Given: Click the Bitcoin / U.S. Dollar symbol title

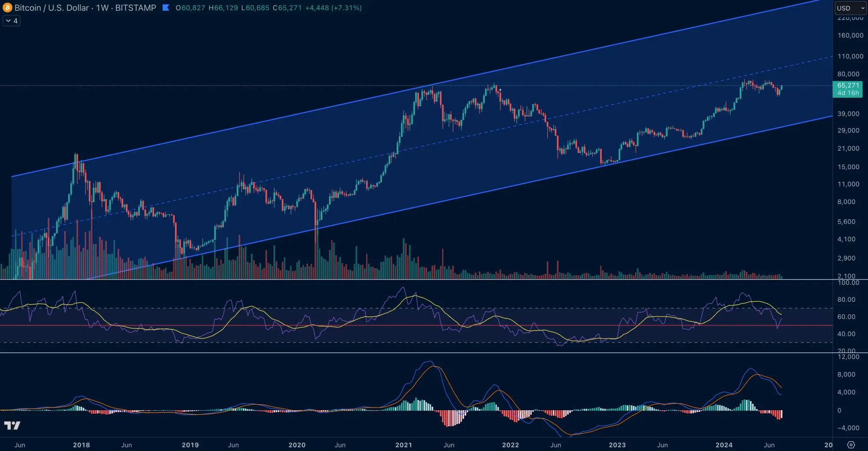Looking at the screenshot, I should point(52,8).
